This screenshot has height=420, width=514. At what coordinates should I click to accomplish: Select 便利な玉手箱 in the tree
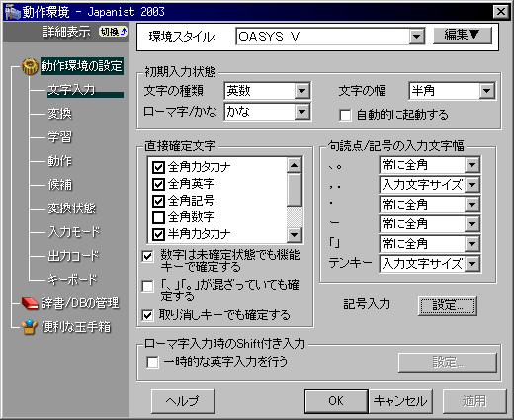[x=76, y=327]
